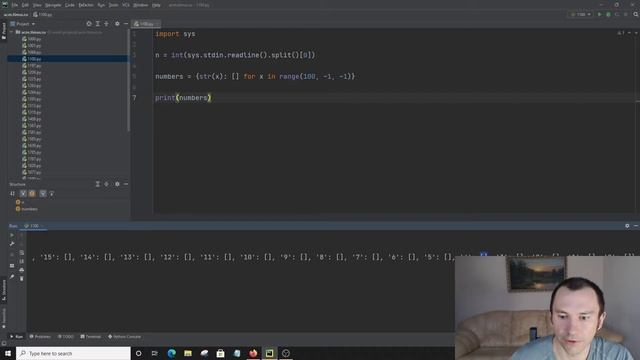This screenshot has width=640, height=360.
Task: Open the Tools menu
Action: pos(113,5)
